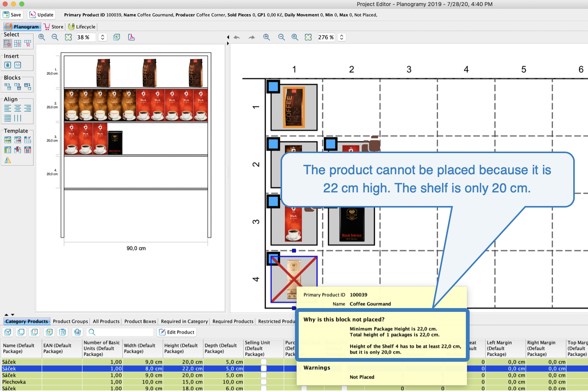Deselect all products in the table toolbar
The width and height of the screenshot is (588, 392).
click(21, 332)
